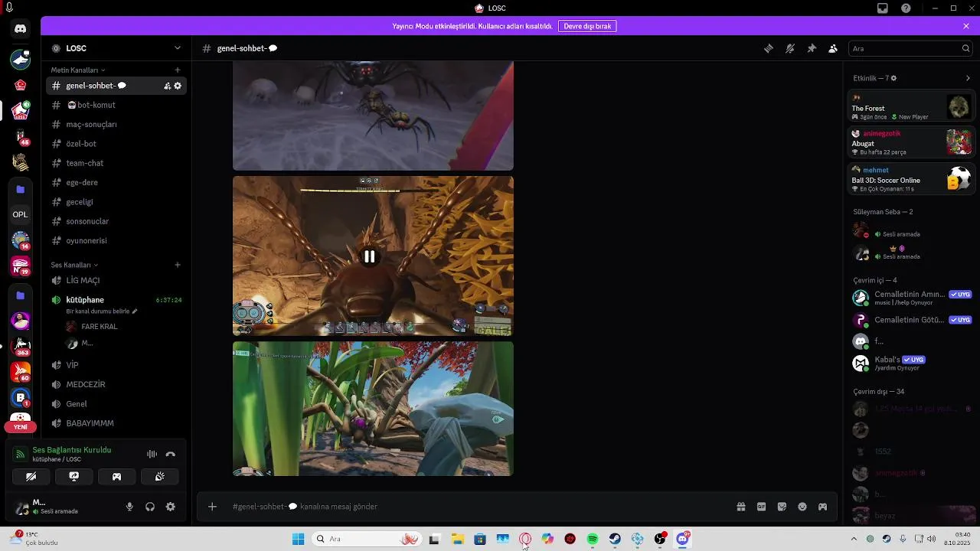980x551 pixels.
Task: Set channel status Bir kanal durumu belirle
Action: [102, 311]
